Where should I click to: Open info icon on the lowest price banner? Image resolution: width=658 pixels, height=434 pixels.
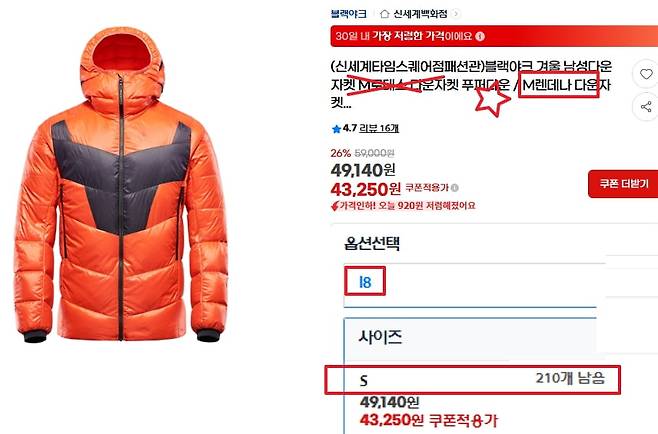(x=480, y=36)
